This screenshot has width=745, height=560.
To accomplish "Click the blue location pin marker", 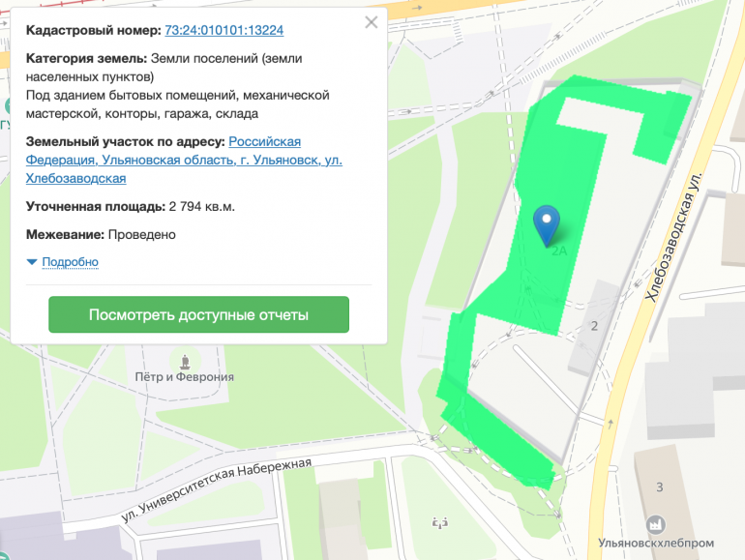I will (547, 222).
